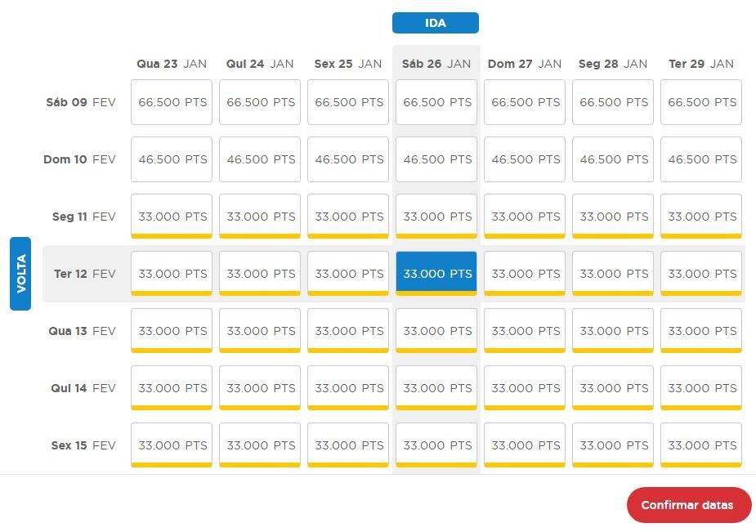Pick 33.000 PTS for Seg 28 JAN / Qui 14 FEV
Image resolution: width=756 pixels, height=532 pixels.
pyautogui.click(x=613, y=388)
